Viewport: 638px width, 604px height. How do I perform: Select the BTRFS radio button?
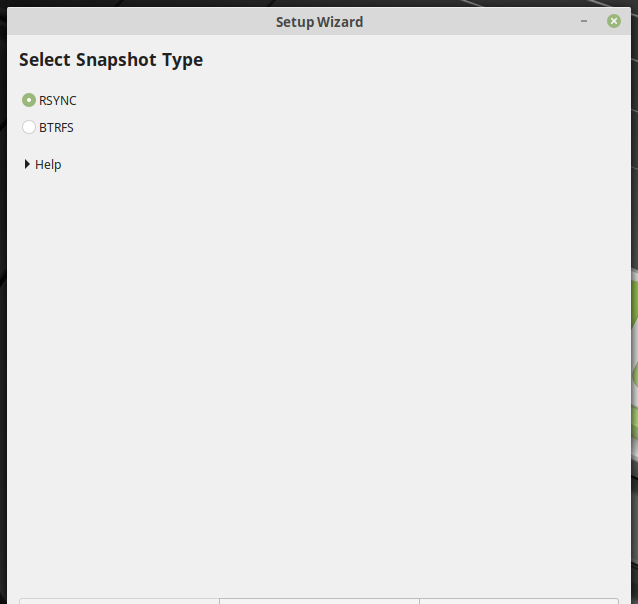(x=29, y=127)
